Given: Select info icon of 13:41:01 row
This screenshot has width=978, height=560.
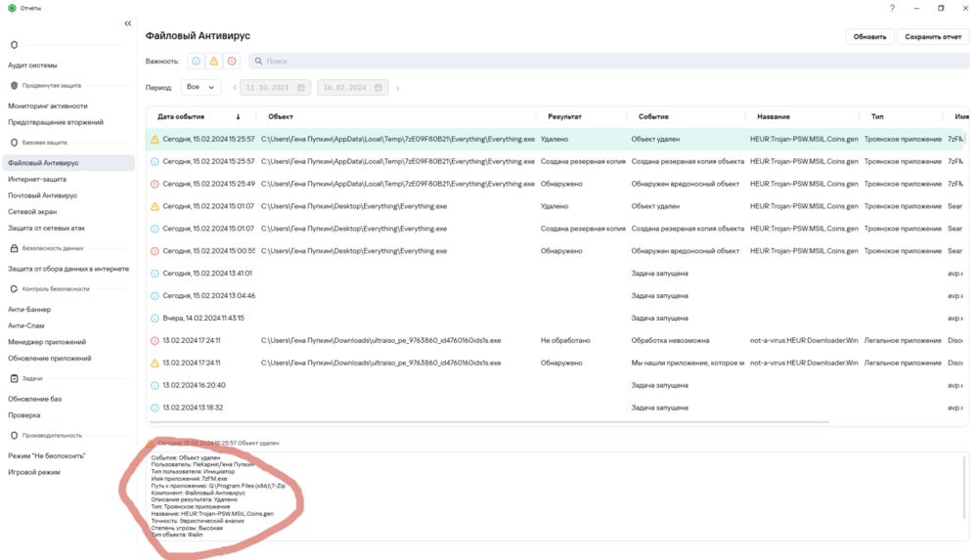Looking at the screenshot, I should click(155, 274).
